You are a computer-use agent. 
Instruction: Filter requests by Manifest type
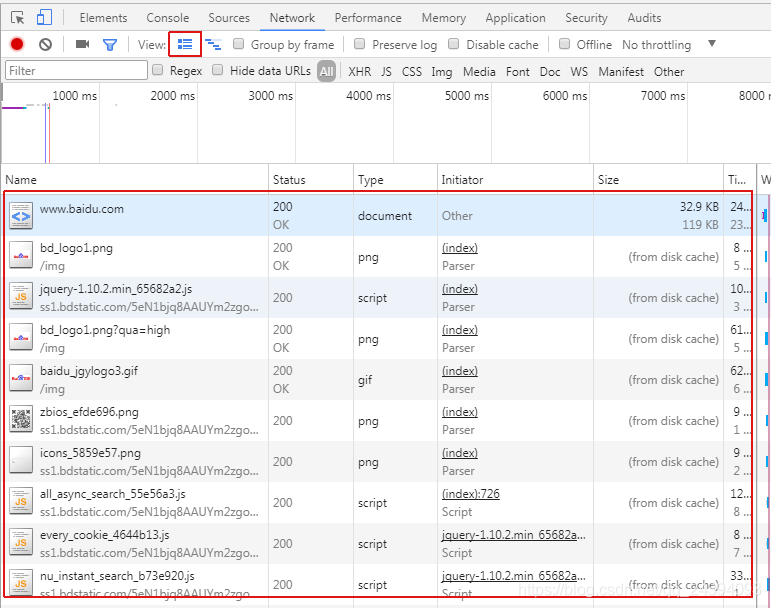click(621, 72)
